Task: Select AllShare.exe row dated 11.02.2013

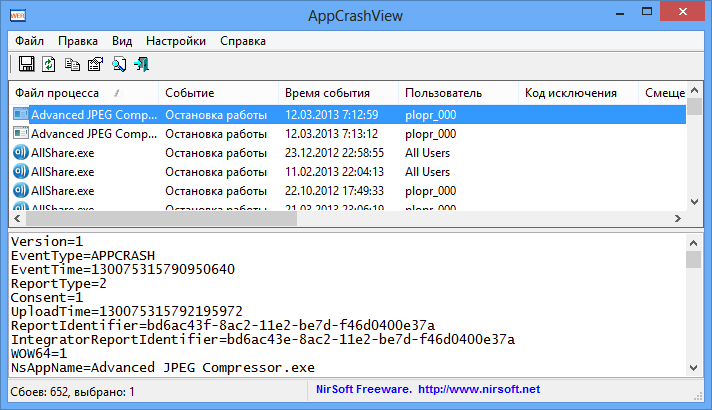Action: (x=347, y=172)
